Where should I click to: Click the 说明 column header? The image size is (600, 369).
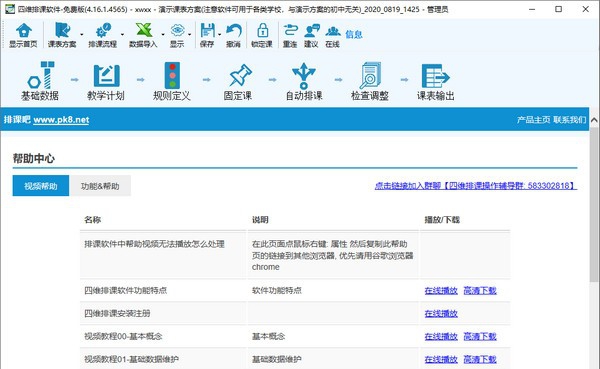(260, 220)
